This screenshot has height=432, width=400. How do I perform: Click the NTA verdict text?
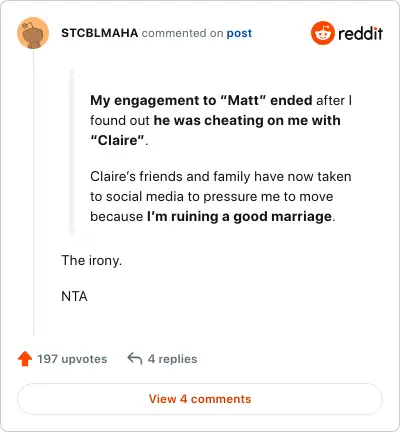coord(74,296)
